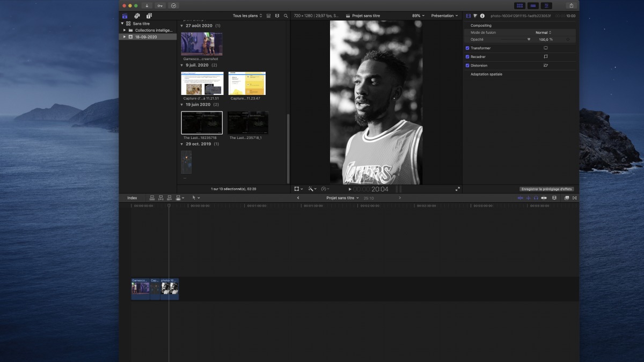Open the Normal blend mode dropdown
The image size is (644, 362).
pyautogui.click(x=543, y=33)
